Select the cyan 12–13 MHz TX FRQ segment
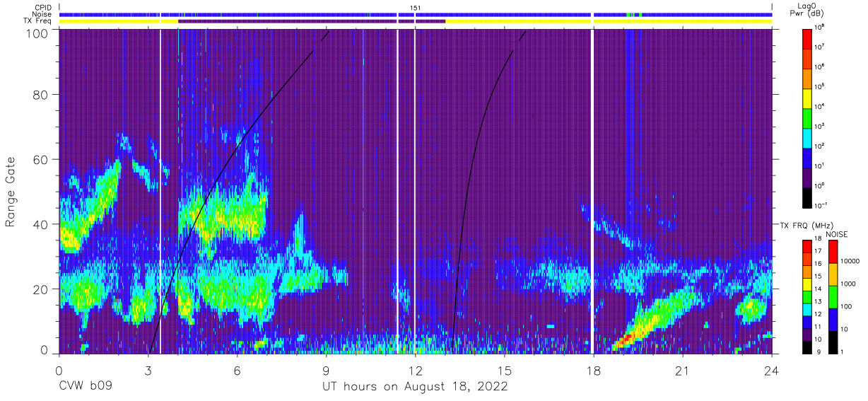 (x=807, y=308)
